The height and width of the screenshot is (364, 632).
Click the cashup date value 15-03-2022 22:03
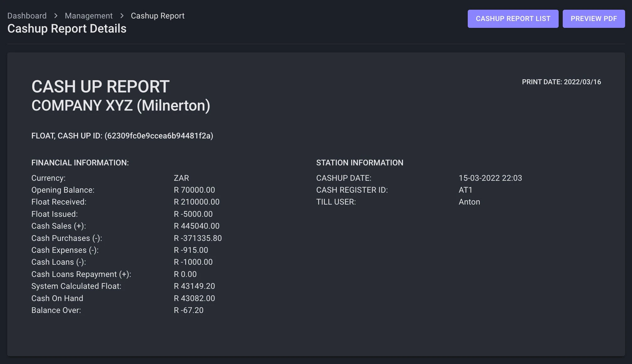pos(490,178)
